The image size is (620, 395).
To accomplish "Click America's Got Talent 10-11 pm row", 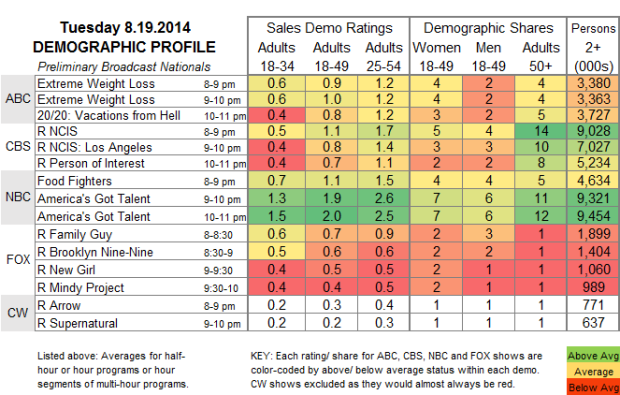I will pyautogui.click(x=327, y=216).
